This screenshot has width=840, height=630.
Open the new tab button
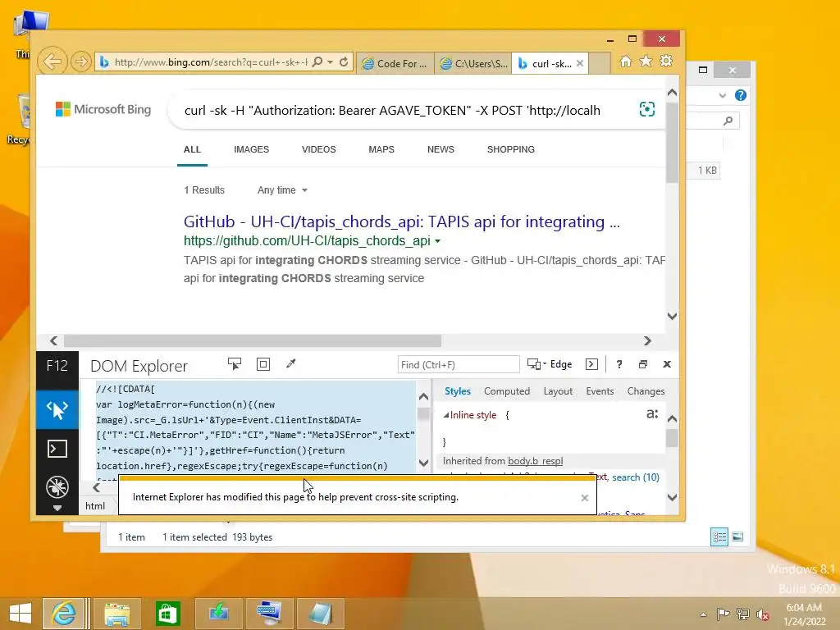[x=600, y=63]
